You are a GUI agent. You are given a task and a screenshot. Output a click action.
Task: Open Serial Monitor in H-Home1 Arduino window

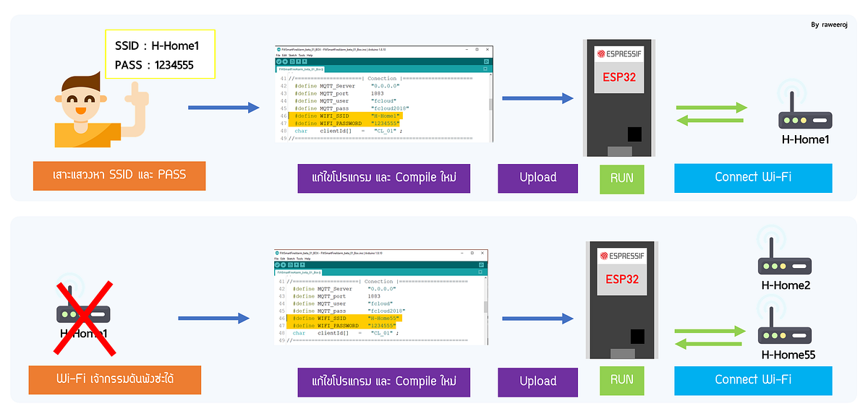pos(487,62)
